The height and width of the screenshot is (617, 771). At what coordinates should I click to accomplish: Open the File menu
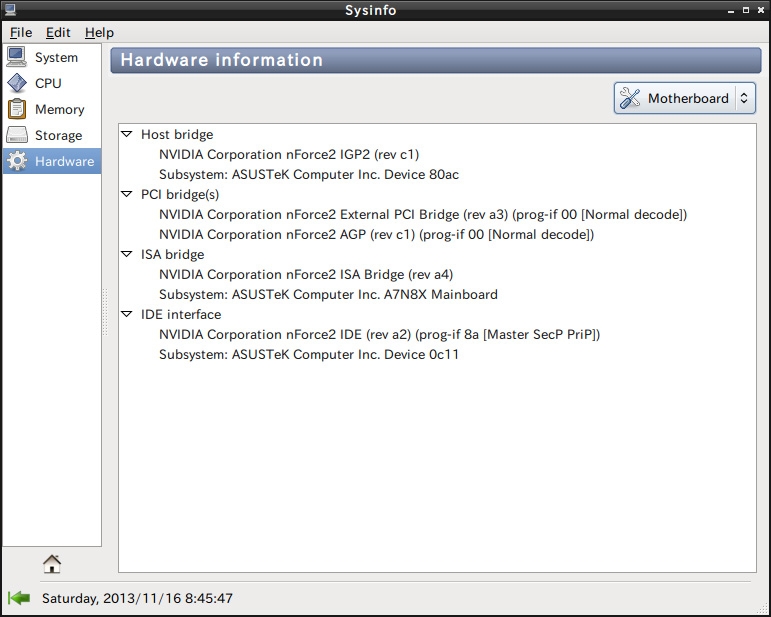tap(21, 32)
